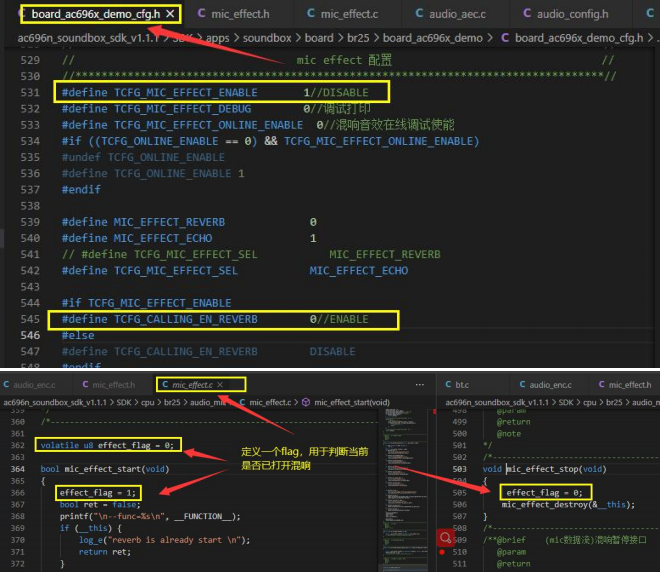Viewport: 660px width, 572px height.
Task: Open cpu breadcrumb in lower-right editor
Action: click(589, 402)
